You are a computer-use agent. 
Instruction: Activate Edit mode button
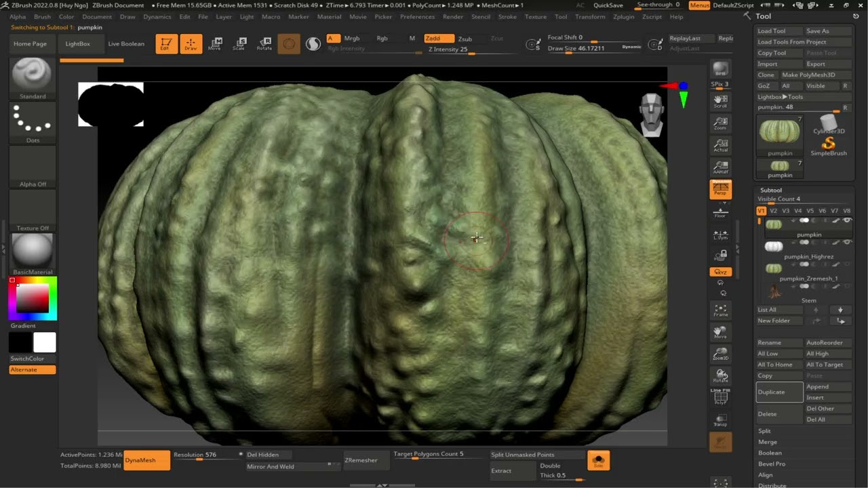click(167, 44)
